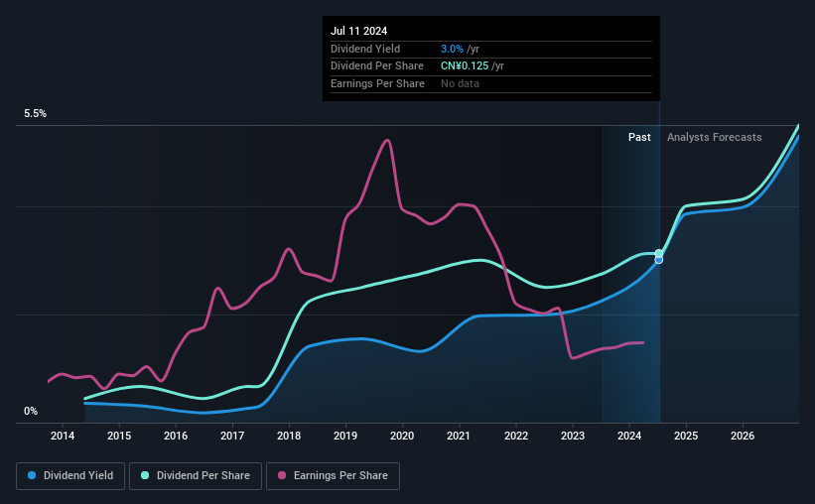Viewport: 815px width, 504px height.
Task: Click the Jul 11 2024 tooltip date
Action: [x=359, y=31]
